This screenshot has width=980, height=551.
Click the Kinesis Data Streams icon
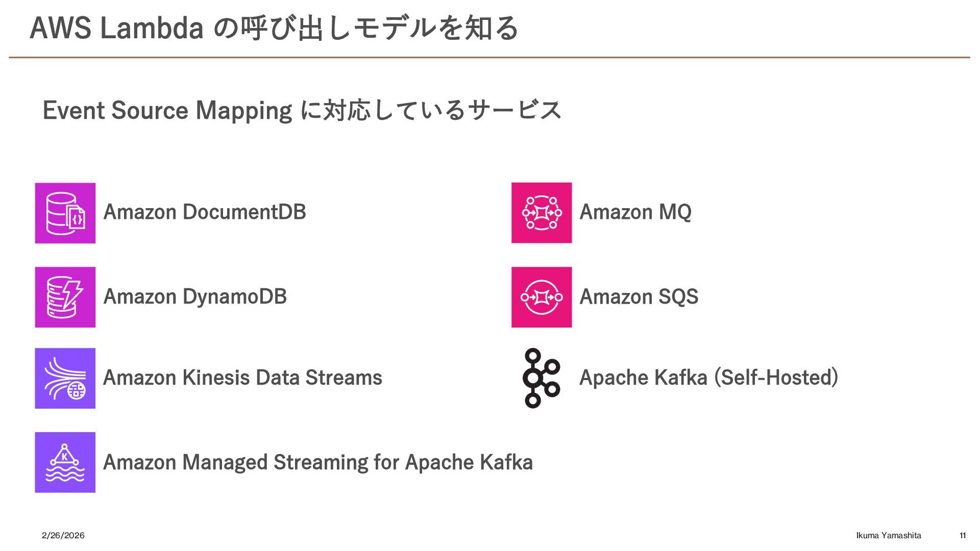[65, 378]
